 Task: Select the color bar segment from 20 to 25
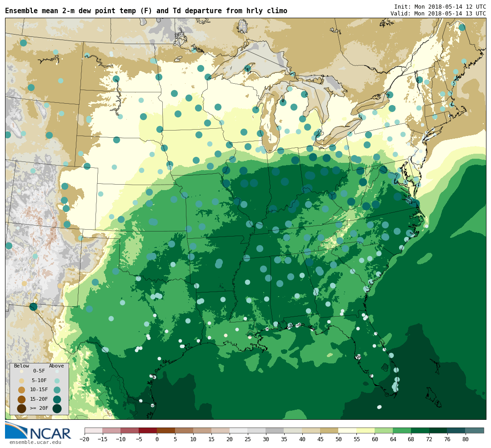coord(239,430)
